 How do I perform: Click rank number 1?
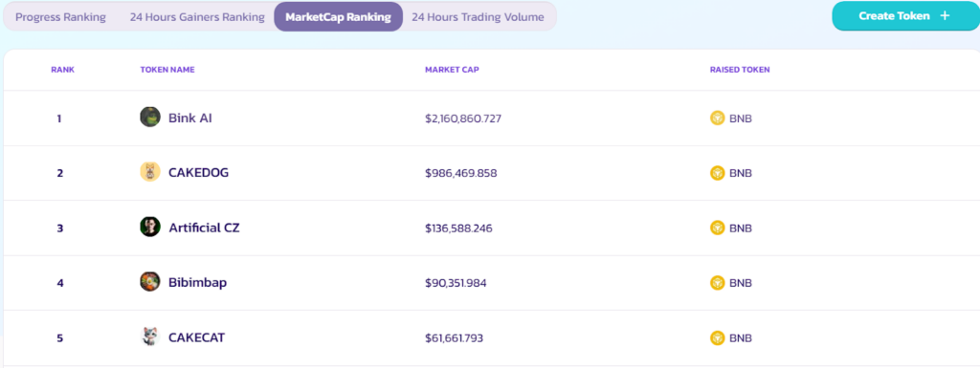coord(59,119)
